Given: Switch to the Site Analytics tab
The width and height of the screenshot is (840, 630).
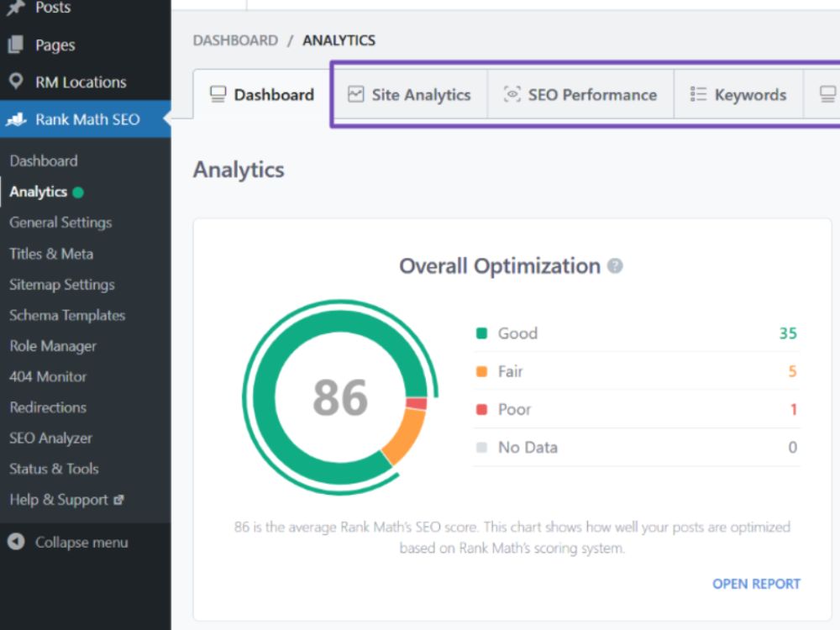Looking at the screenshot, I should tap(409, 94).
